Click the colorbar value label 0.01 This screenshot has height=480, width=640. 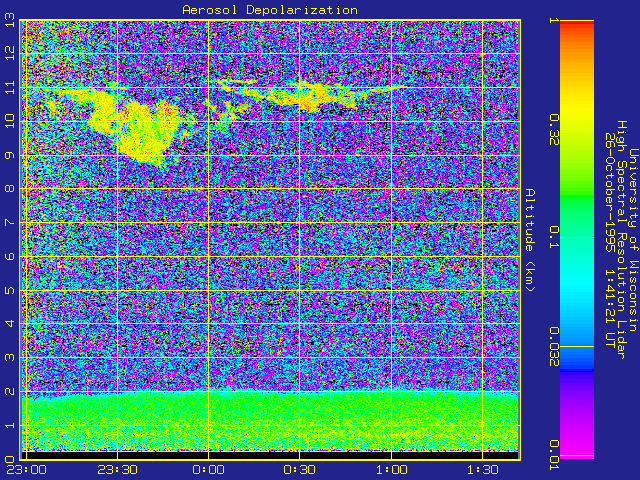553,455
